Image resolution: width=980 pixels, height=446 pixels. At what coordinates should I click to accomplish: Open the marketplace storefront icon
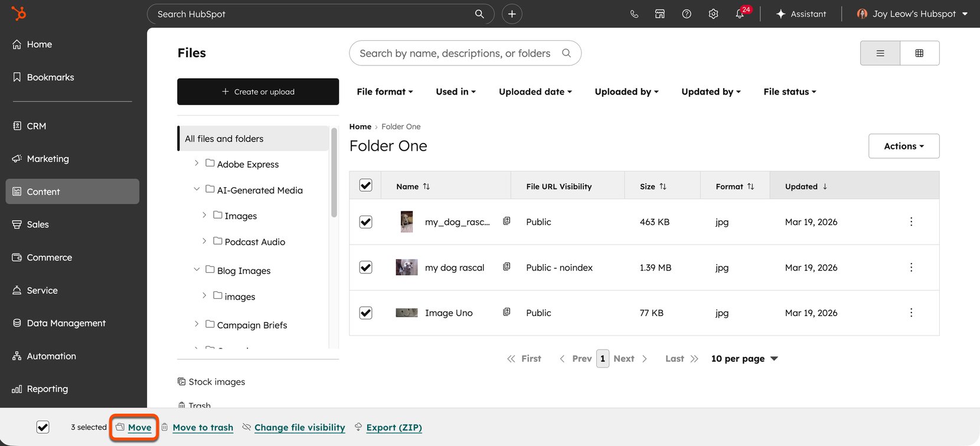(x=660, y=14)
